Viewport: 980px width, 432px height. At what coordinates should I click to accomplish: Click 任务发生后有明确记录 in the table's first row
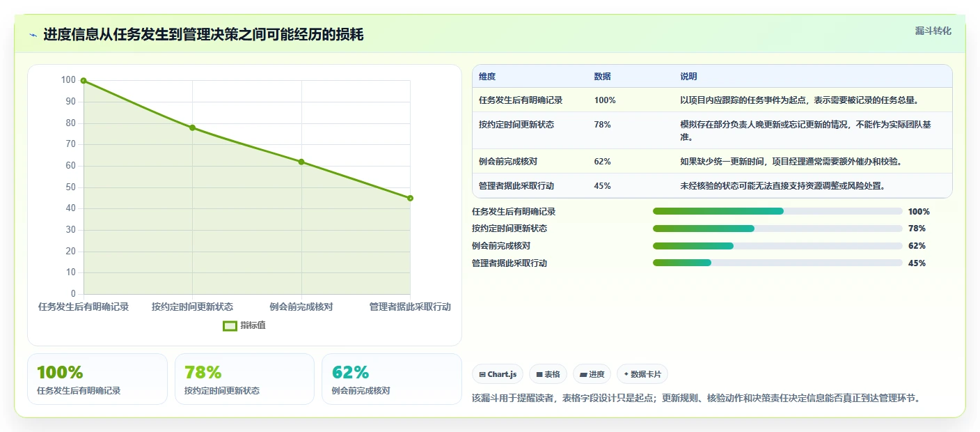[521, 100]
